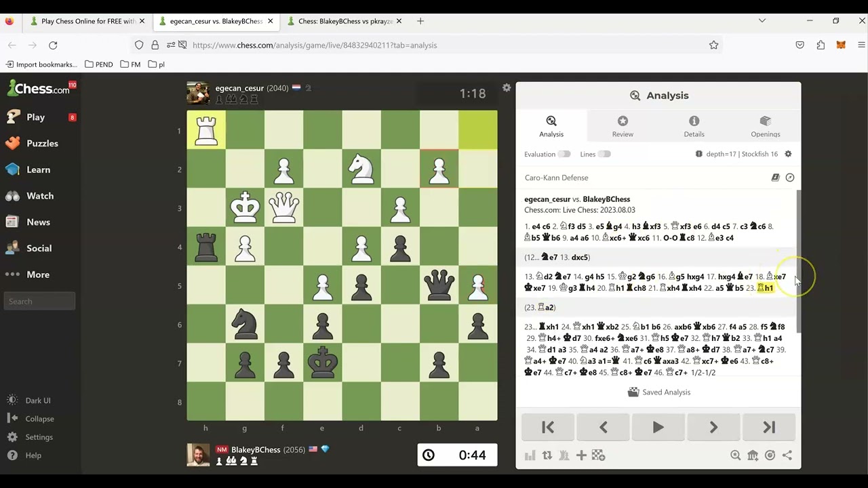Click the plus new analysis icon
Screen dimensions: 868x488
(x=581, y=455)
